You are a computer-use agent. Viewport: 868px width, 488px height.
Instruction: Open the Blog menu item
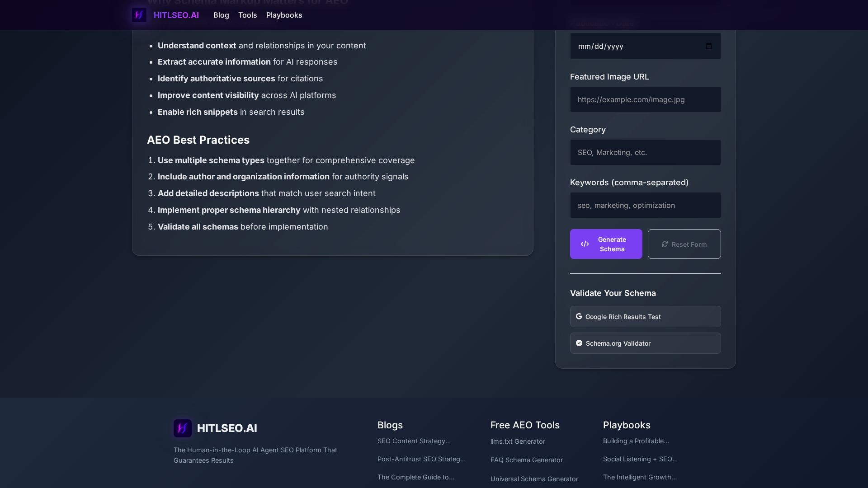(221, 15)
